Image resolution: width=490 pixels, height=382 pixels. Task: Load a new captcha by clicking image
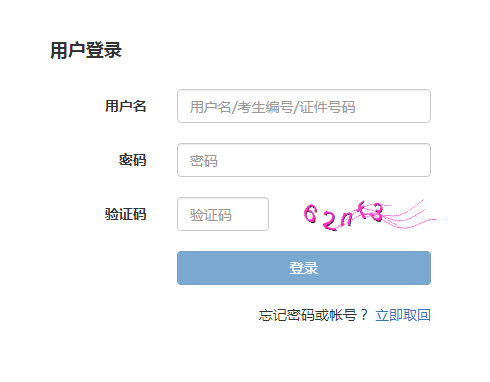click(369, 215)
